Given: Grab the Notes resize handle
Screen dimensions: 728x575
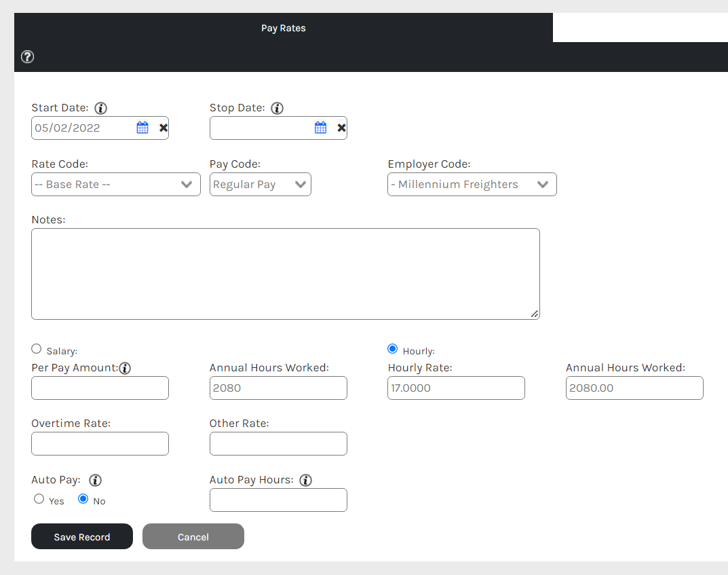Looking at the screenshot, I should 535,314.
